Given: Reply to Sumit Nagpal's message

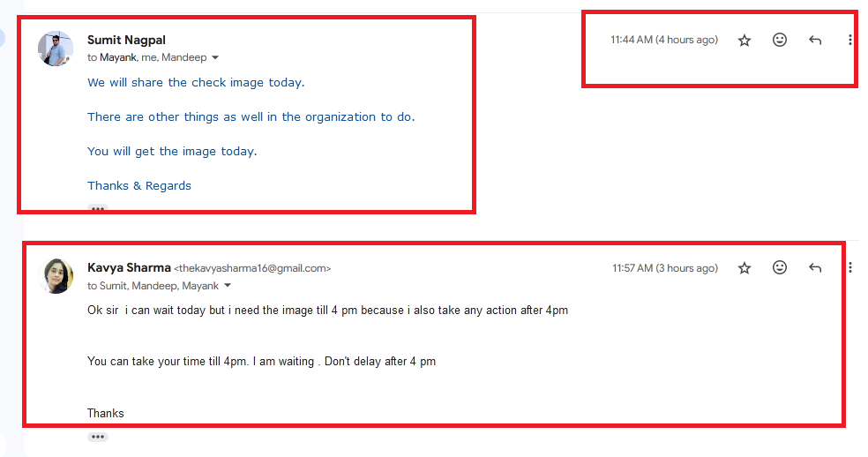Looking at the screenshot, I should (x=815, y=40).
